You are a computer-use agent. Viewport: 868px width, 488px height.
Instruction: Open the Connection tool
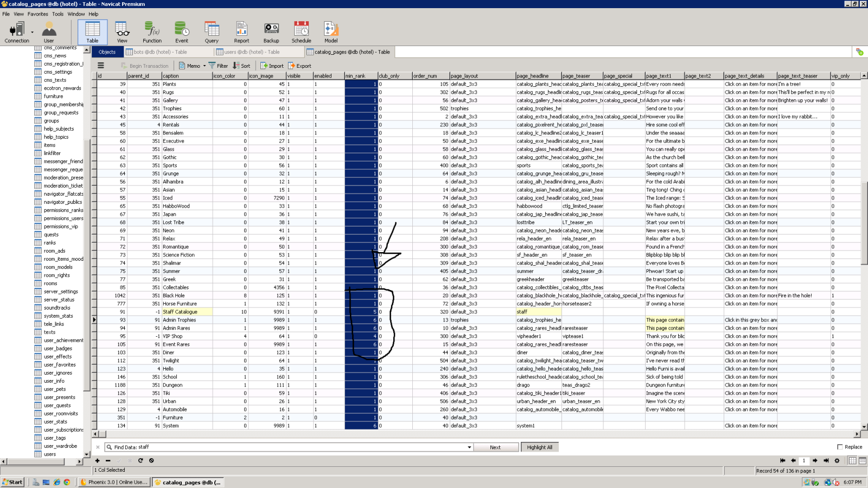pyautogui.click(x=17, y=33)
